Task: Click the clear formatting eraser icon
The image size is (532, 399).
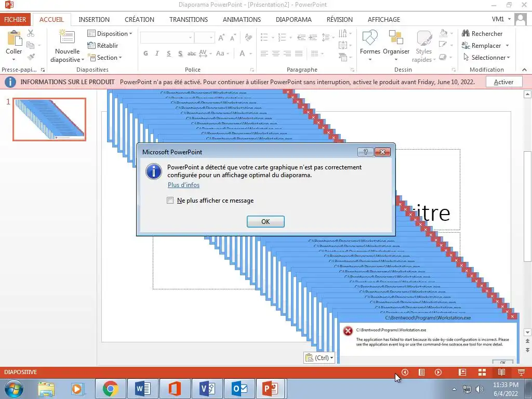Action: pos(248,37)
